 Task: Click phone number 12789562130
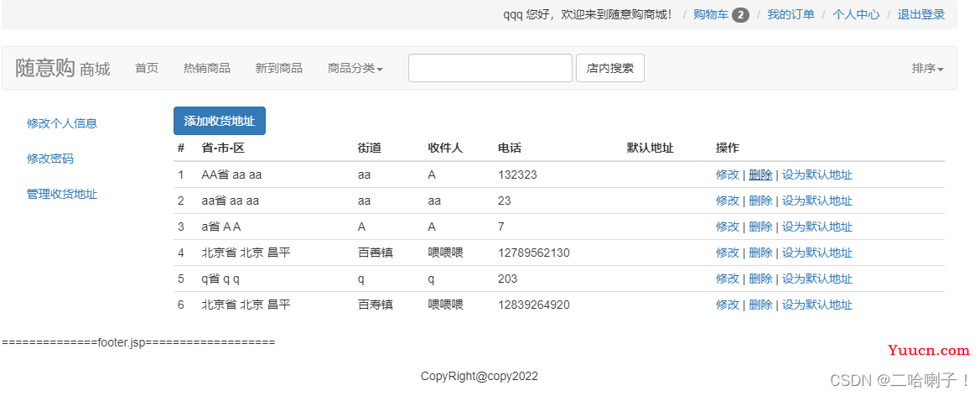coord(534,253)
